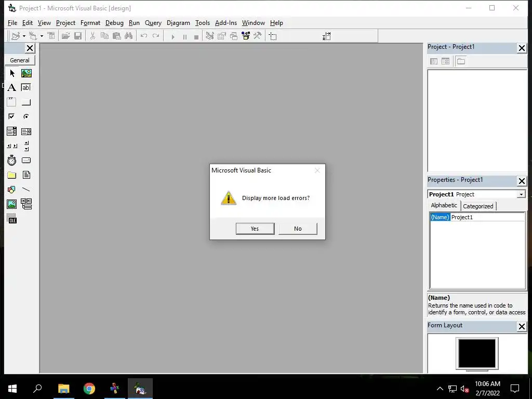Select the DirListBox folder tool
The width and height of the screenshot is (532, 399).
(x=12, y=175)
